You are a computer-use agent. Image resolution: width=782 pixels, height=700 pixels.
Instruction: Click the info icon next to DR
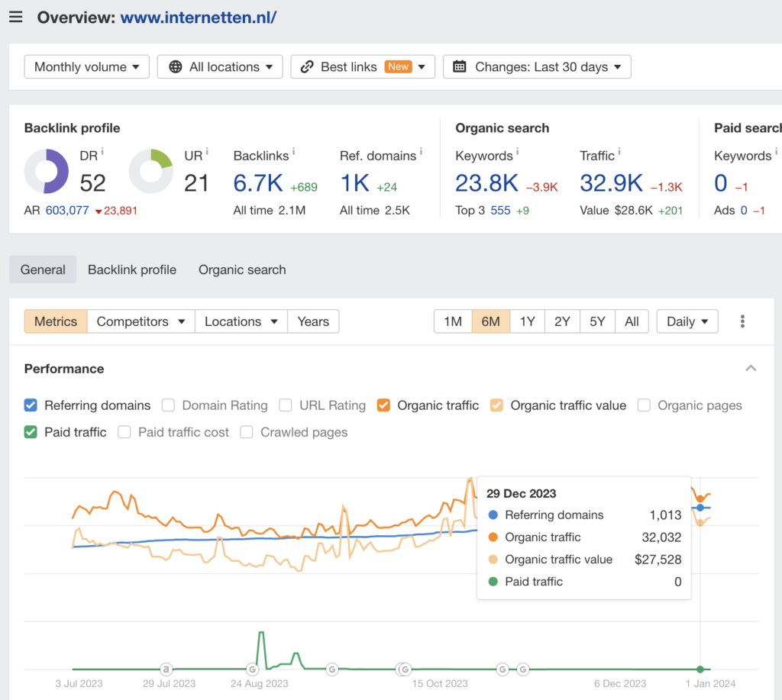tap(102, 153)
